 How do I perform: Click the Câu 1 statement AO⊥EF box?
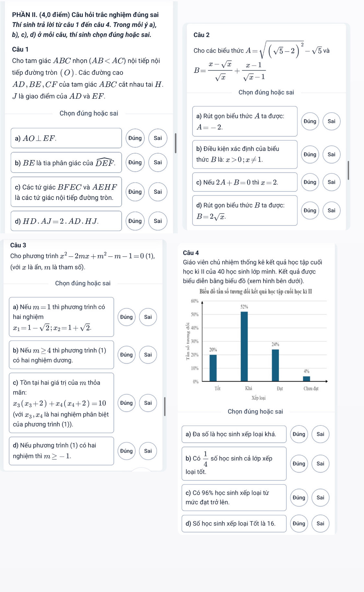66,138
